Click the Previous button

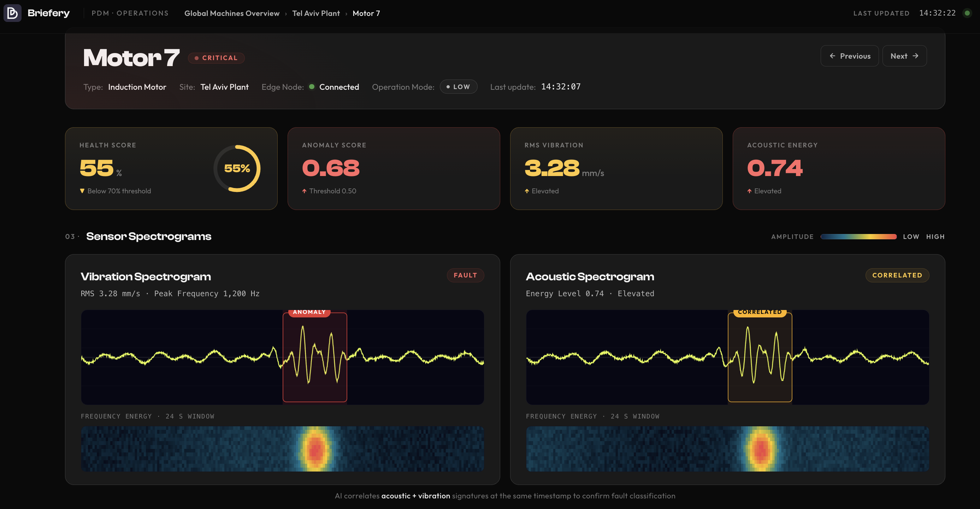[850, 55]
